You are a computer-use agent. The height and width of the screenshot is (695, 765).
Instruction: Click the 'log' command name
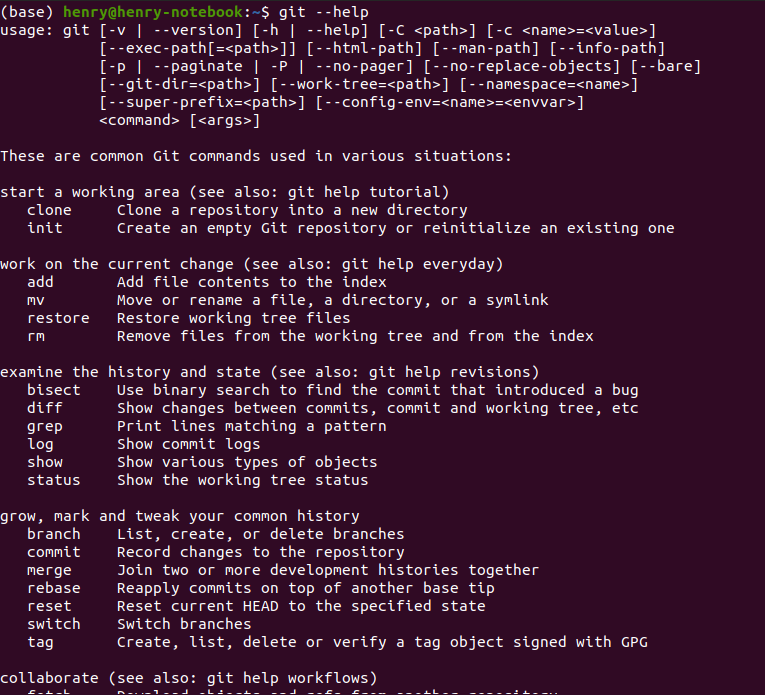coord(40,444)
